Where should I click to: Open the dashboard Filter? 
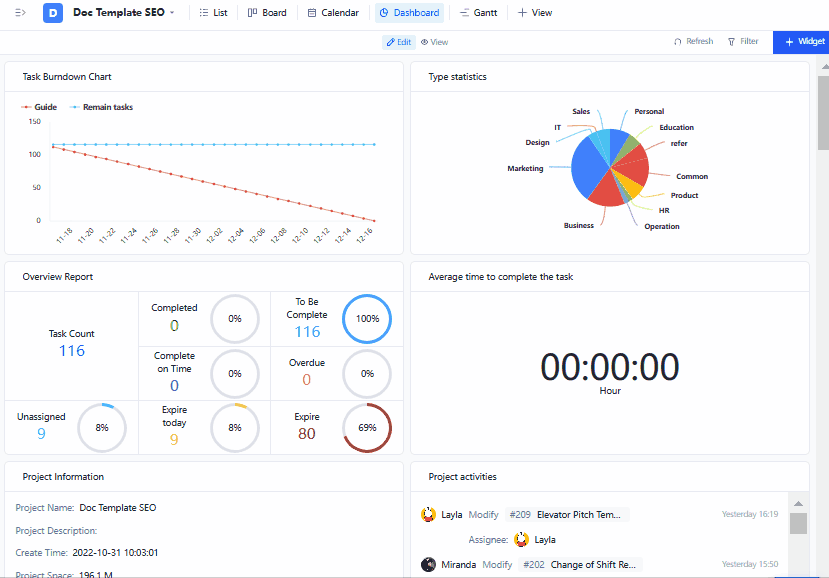(x=743, y=42)
